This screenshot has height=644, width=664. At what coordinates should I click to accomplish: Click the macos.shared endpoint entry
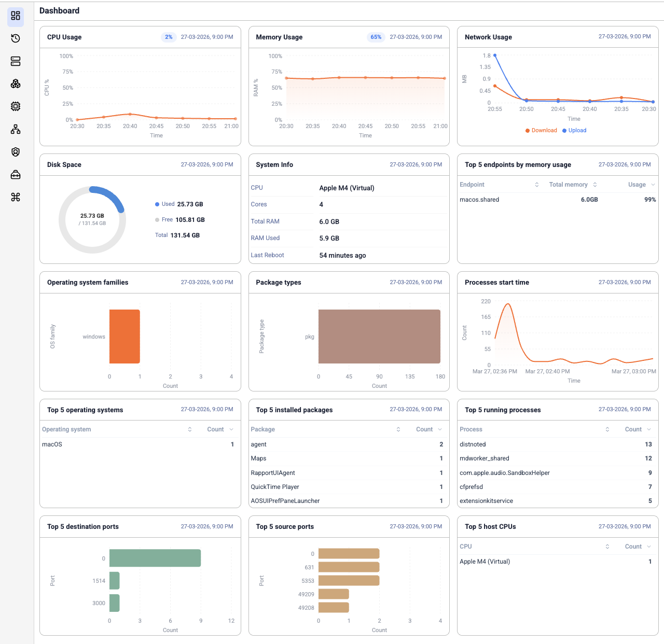click(x=479, y=200)
